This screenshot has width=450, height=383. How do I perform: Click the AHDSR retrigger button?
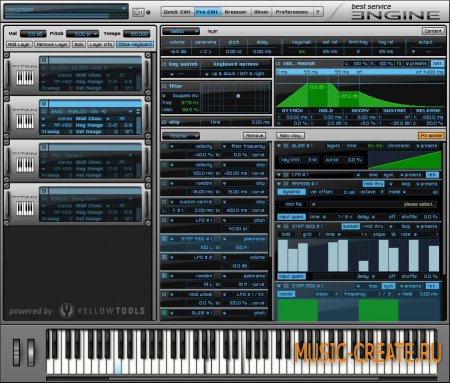tap(437, 63)
